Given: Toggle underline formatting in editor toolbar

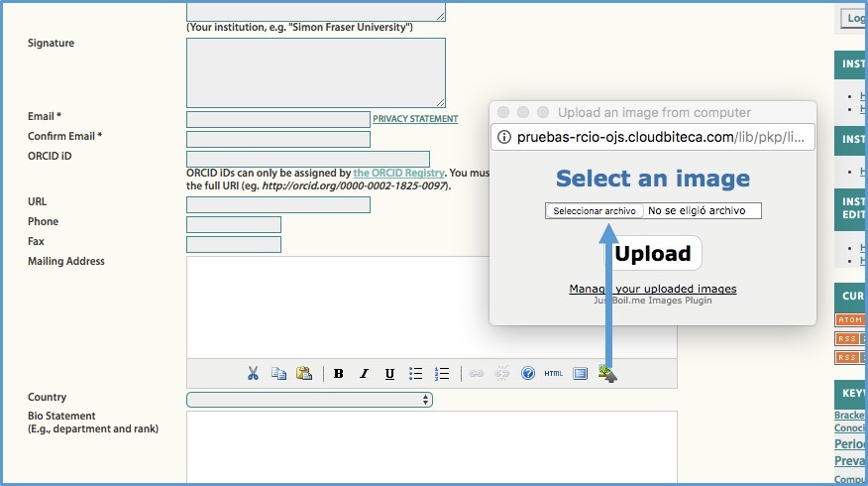Looking at the screenshot, I should click(389, 374).
